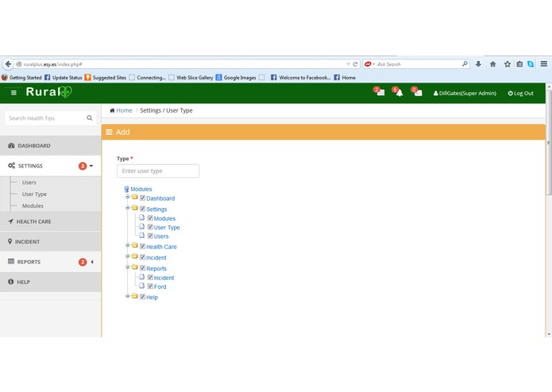This screenshot has width=552, height=392.
Task: Open Web Slice Gallery bookmark
Action: [x=191, y=77]
